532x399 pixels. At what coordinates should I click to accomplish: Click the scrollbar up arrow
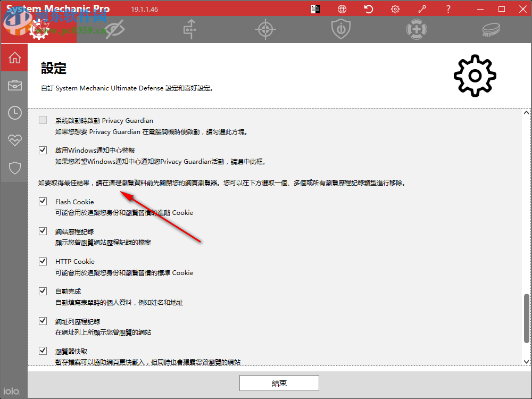point(526,112)
